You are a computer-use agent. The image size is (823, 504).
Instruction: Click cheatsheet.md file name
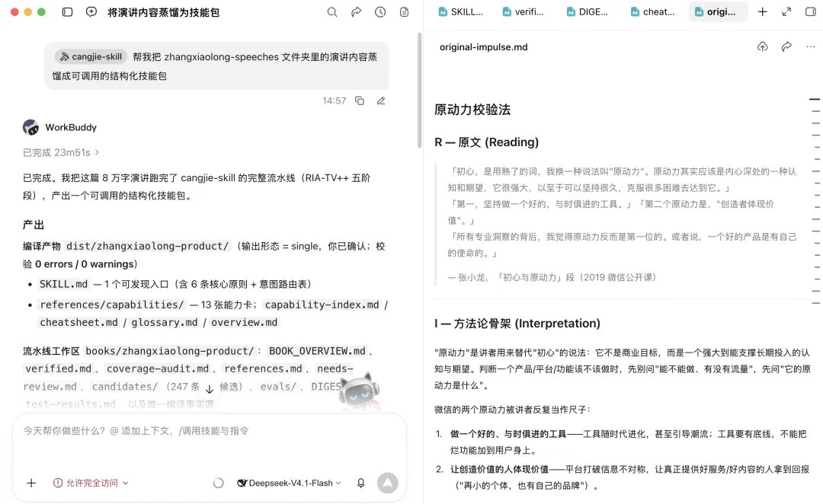[x=78, y=323]
